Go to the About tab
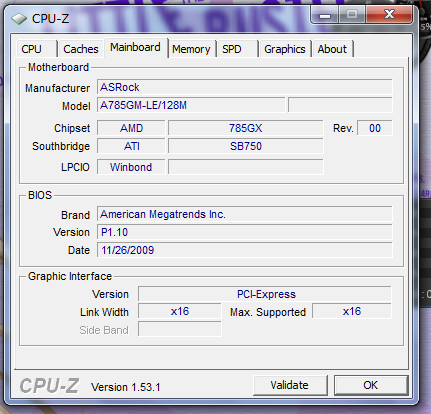Screen dimensions: 431x414 click(332, 49)
